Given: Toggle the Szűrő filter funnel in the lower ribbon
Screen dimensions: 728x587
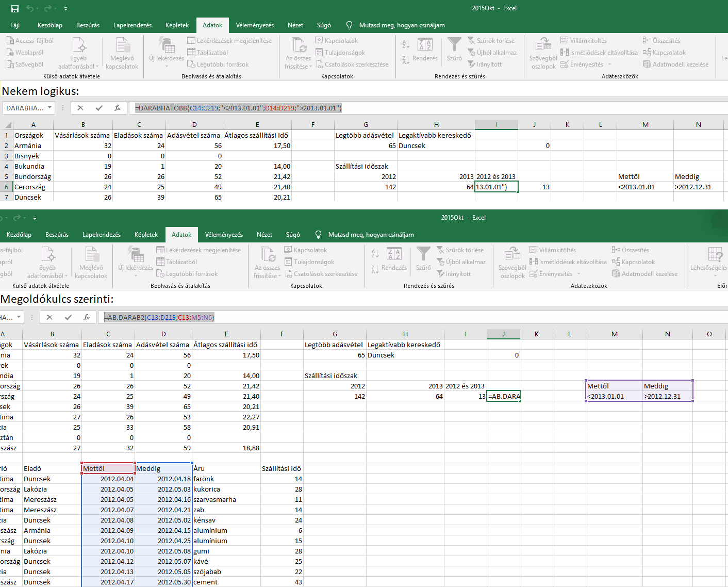Looking at the screenshot, I should (x=423, y=259).
